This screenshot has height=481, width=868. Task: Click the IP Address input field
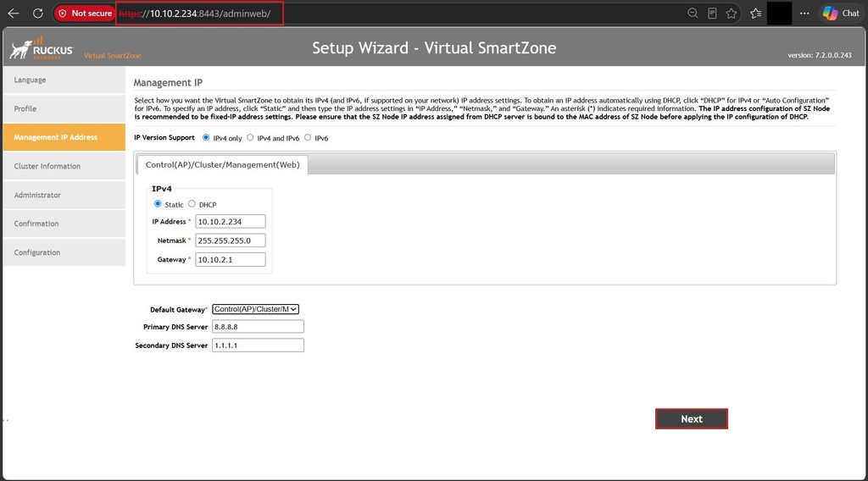(231, 222)
